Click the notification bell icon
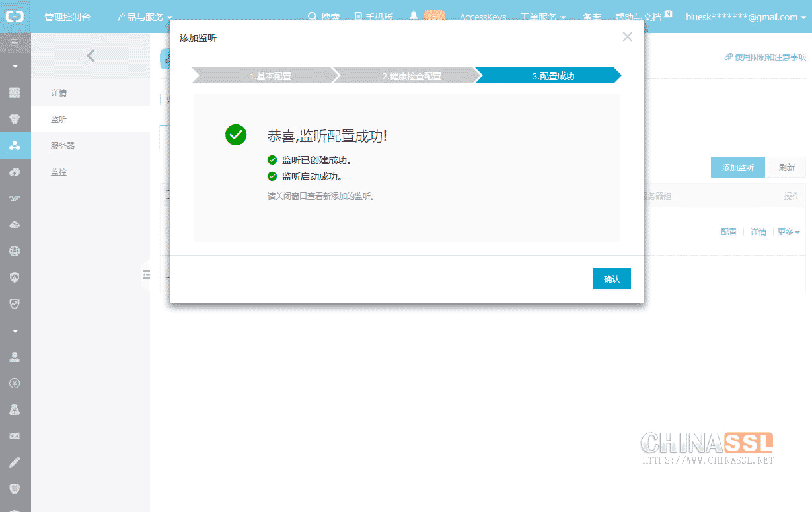Image resolution: width=812 pixels, height=512 pixels. click(x=414, y=17)
